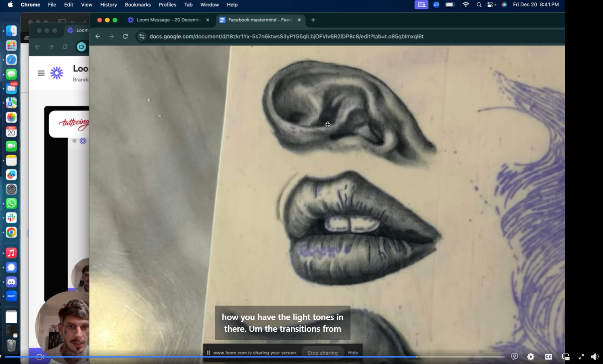The image size is (603, 364).
Task: Open Trash in the dock
Action: 11,345
